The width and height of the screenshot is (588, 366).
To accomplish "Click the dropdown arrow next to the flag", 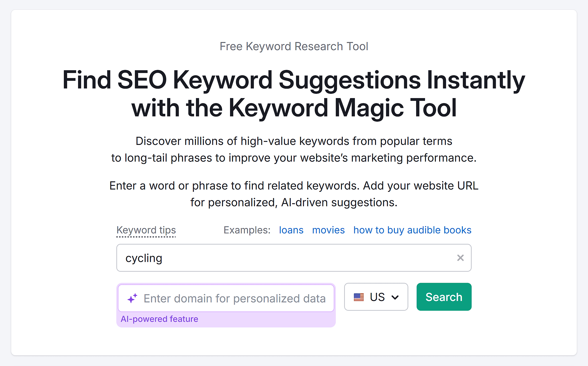I will click(395, 297).
